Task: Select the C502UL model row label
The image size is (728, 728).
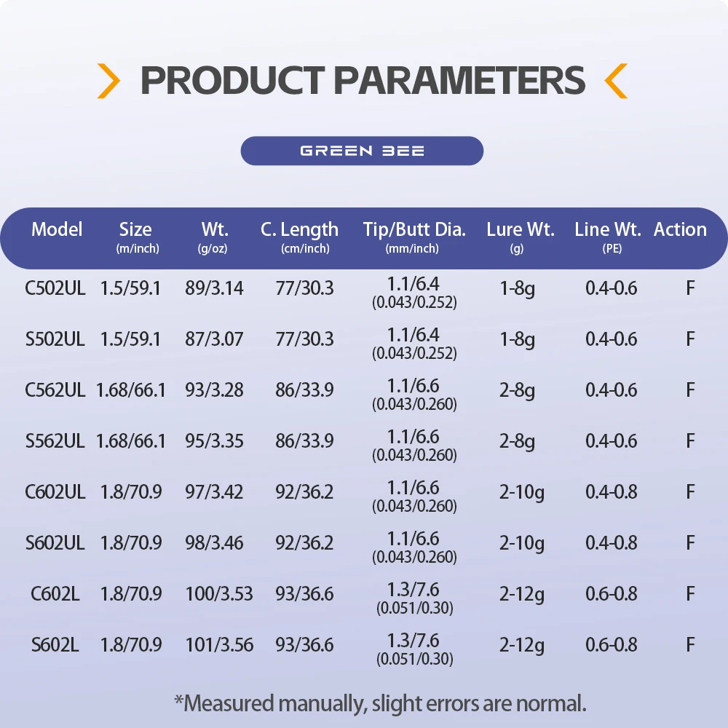Action: (x=55, y=288)
